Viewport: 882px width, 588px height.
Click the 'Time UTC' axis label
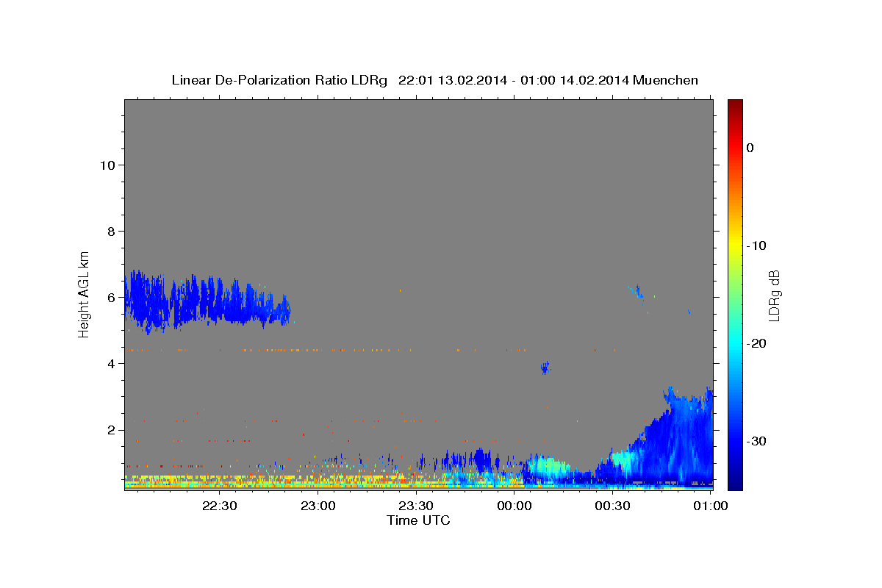tap(418, 520)
